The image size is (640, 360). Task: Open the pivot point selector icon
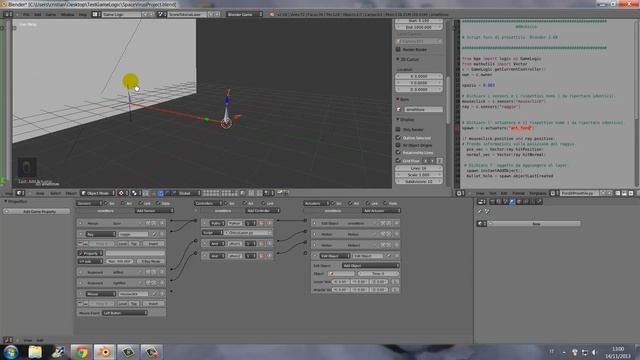pyautogui.click(x=135, y=193)
